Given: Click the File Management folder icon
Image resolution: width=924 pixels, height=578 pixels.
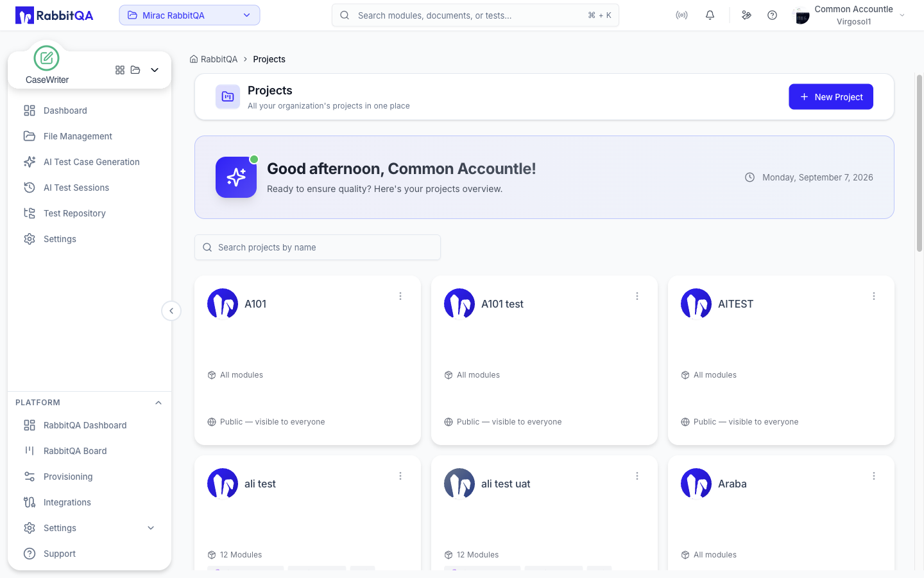Looking at the screenshot, I should [x=30, y=136].
